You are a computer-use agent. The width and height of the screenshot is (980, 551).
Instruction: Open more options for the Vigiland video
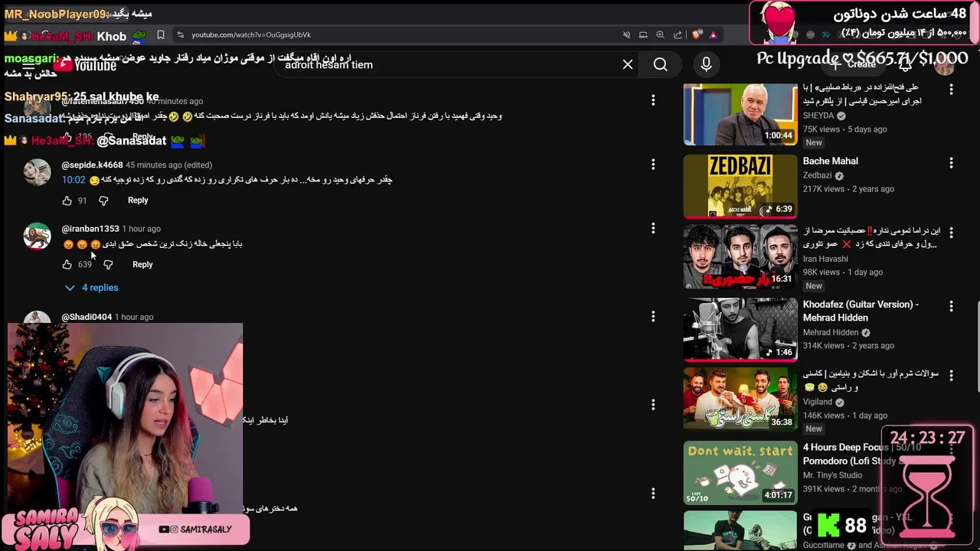(951, 376)
